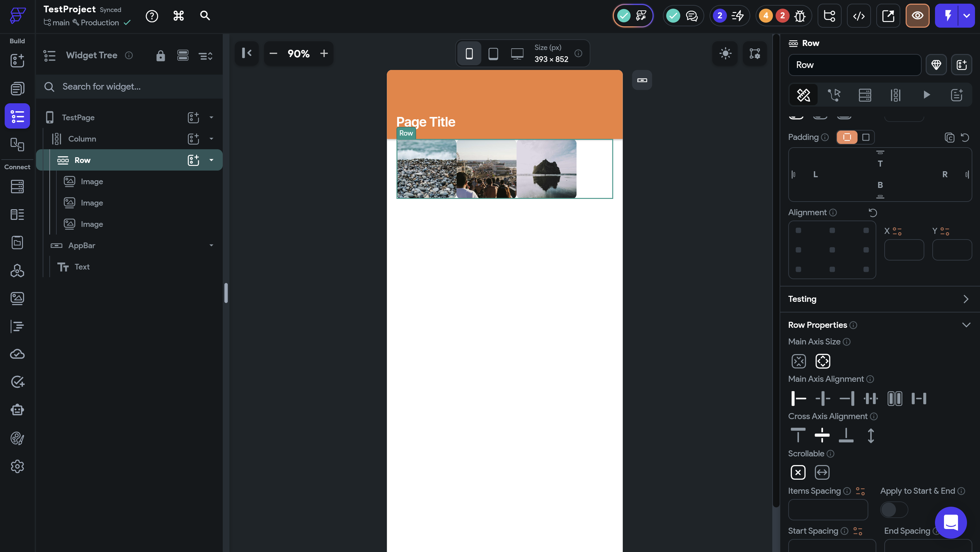
Task: Click the Developer Menu code icon
Action: point(859,16)
